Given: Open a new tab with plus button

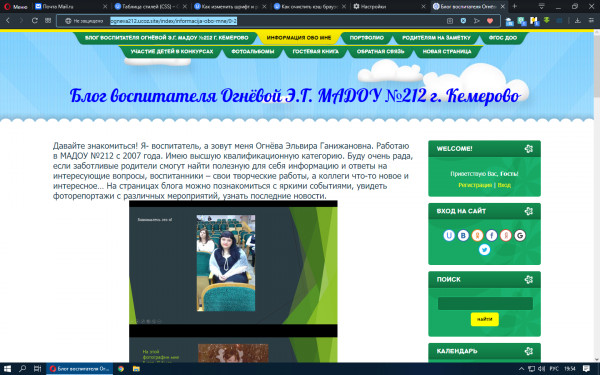Looking at the screenshot, I should 515,6.
